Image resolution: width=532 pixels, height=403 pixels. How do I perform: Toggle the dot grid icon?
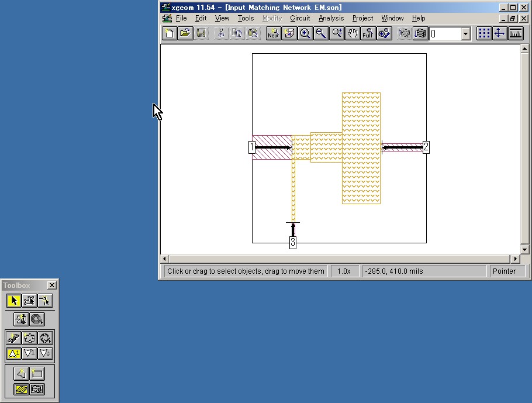tap(484, 33)
